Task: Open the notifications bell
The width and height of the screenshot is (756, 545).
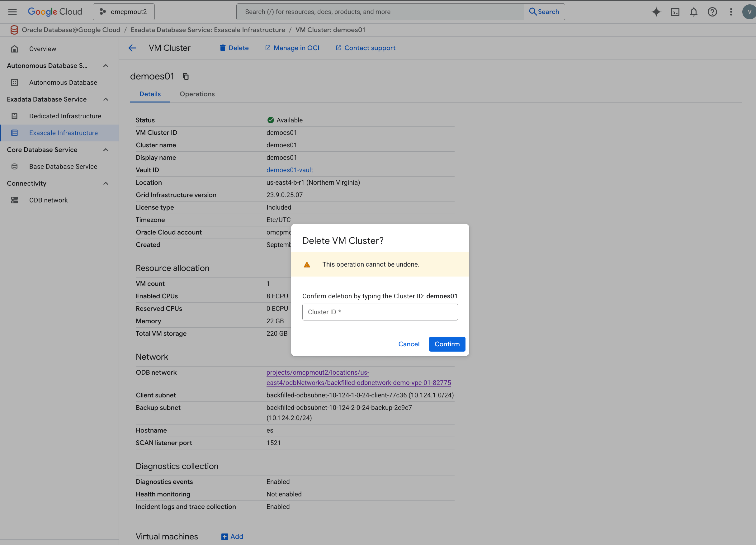Action: [x=693, y=12]
